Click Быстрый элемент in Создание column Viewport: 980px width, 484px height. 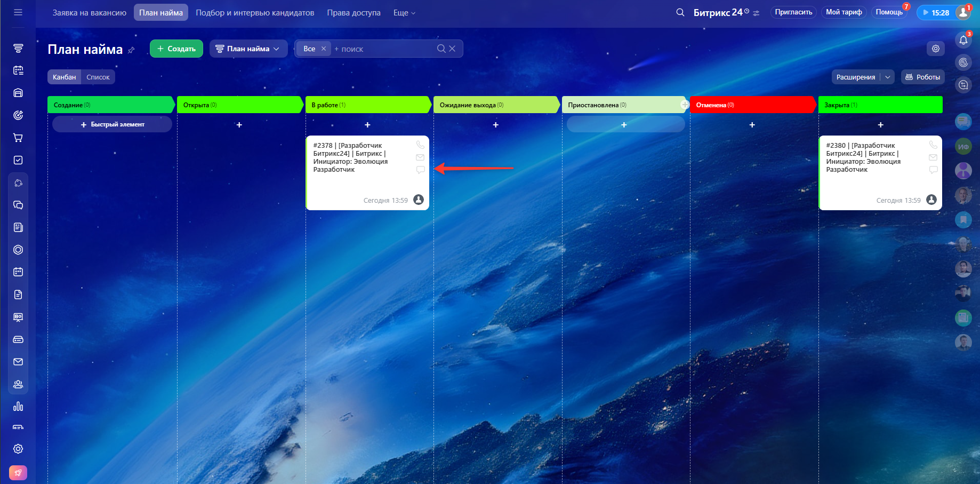point(112,124)
